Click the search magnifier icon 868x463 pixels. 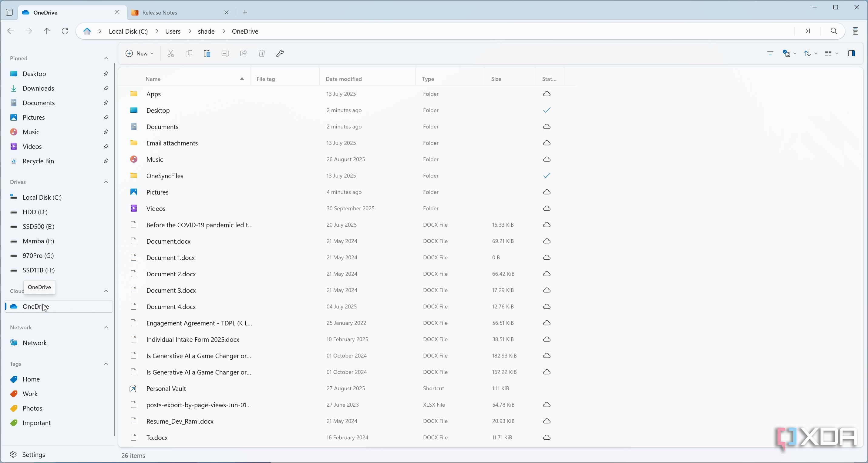coord(834,31)
